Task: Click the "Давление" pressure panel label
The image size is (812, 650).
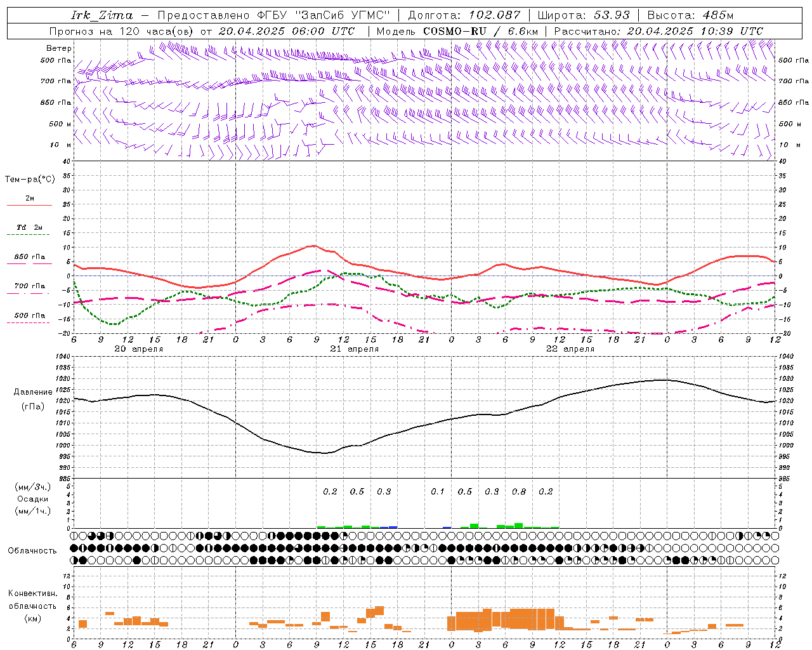Action: click(x=33, y=392)
